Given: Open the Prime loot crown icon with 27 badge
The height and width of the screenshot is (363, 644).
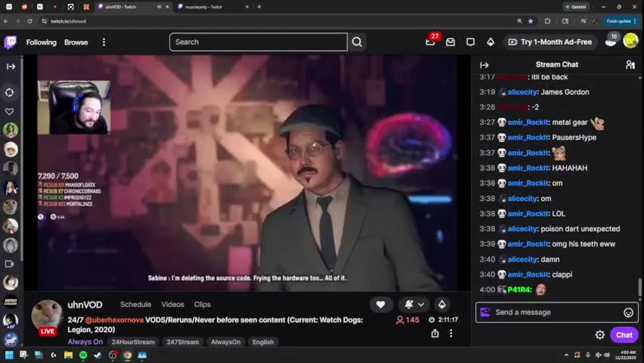Looking at the screenshot, I should click(430, 41).
